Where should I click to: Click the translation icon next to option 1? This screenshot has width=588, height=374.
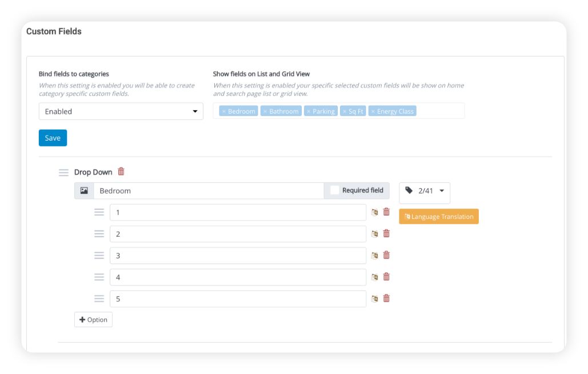(x=374, y=212)
